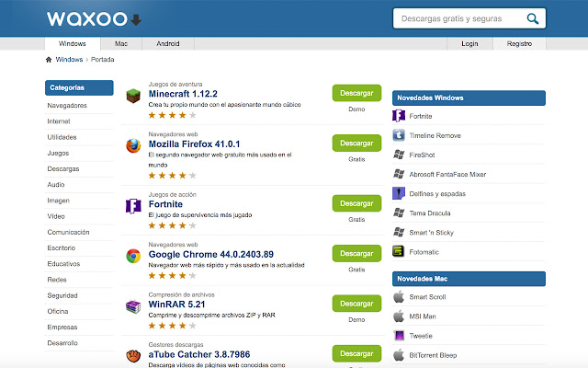The height and width of the screenshot is (368, 588).
Task: Select the Navegadores category
Action: point(67,106)
